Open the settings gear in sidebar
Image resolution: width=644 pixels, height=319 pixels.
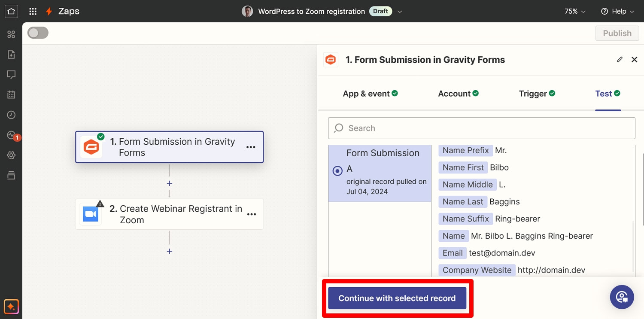click(11, 155)
